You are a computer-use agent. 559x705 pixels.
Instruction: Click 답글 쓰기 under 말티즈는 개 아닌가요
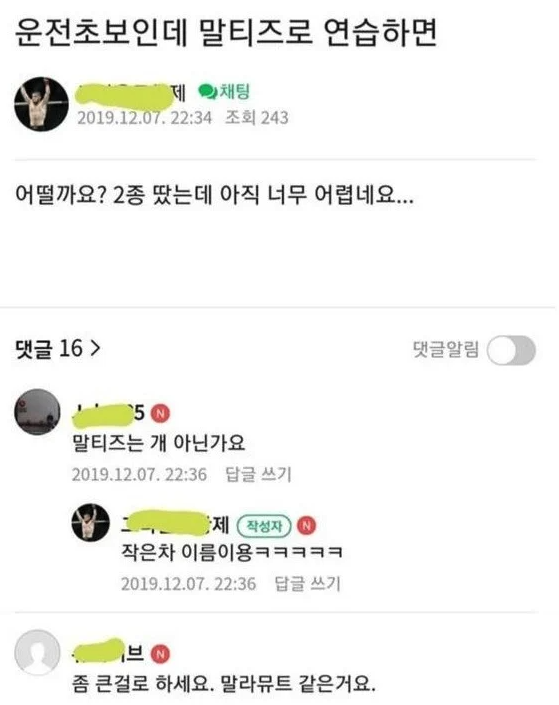[258, 474]
